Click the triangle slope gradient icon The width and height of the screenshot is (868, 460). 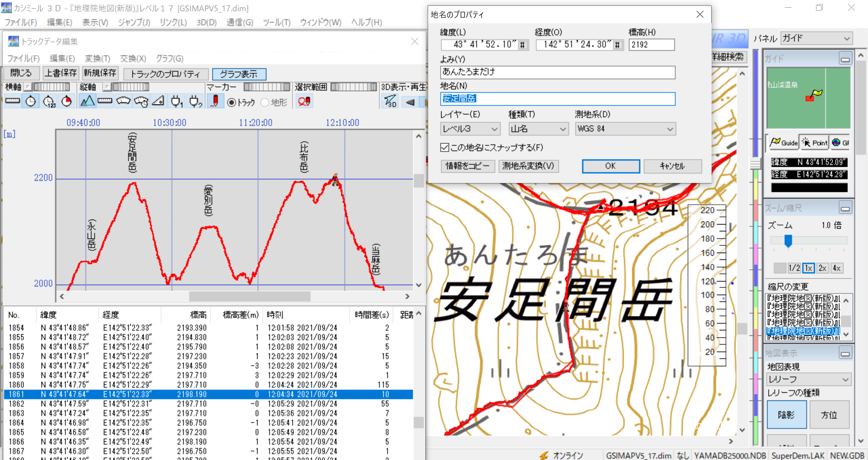[x=158, y=101]
